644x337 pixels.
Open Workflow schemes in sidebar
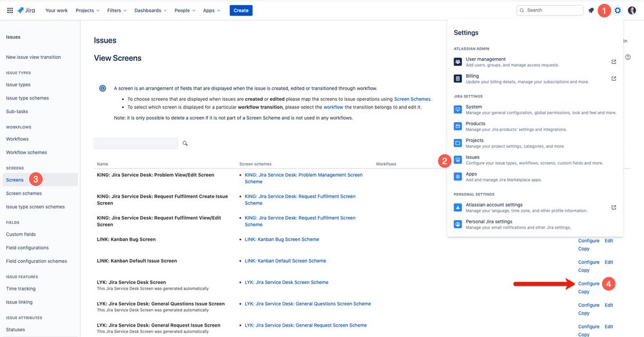[x=26, y=152]
